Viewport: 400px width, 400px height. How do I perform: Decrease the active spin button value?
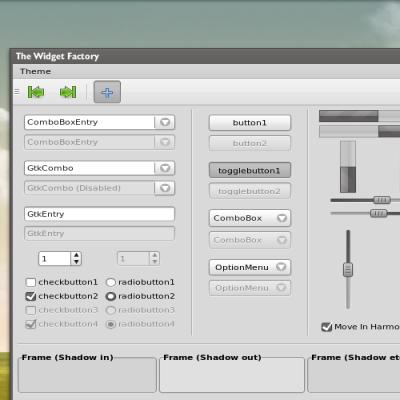tap(76, 262)
